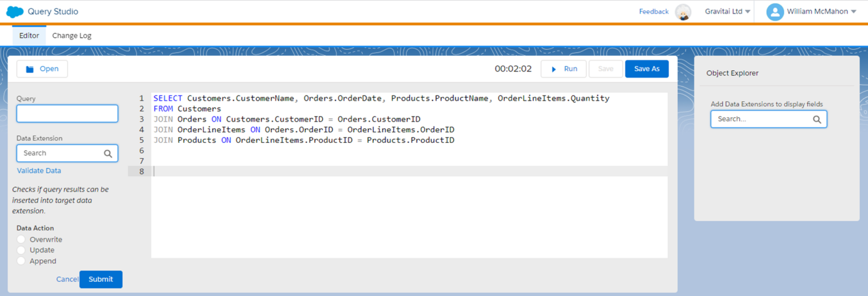Open a saved query with Open button

[42, 69]
